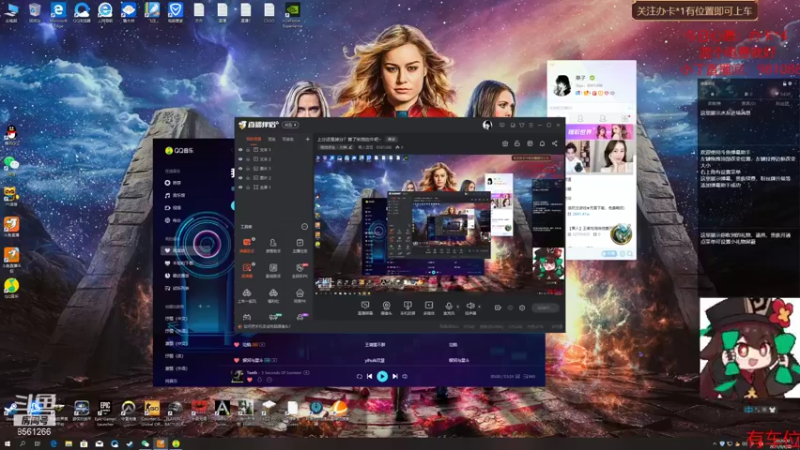Open the profile avatar in QQ contact card
The height and width of the screenshot is (450, 800).
pyautogui.click(x=562, y=85)
